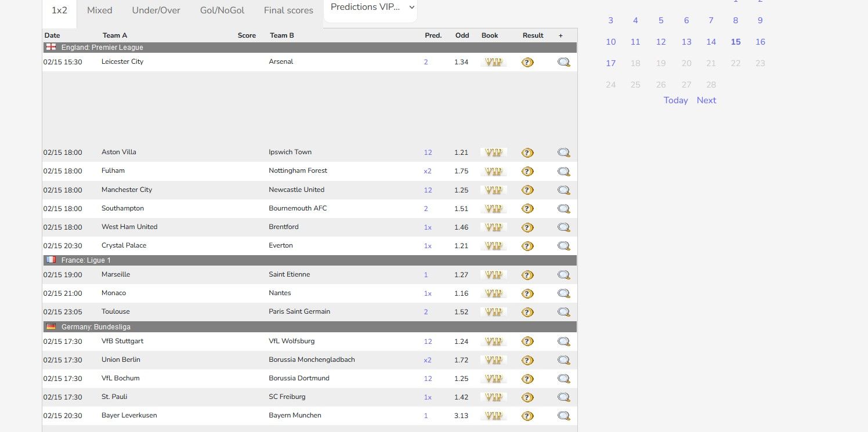Click prediction x2 for Fulham match

[428, 171]
